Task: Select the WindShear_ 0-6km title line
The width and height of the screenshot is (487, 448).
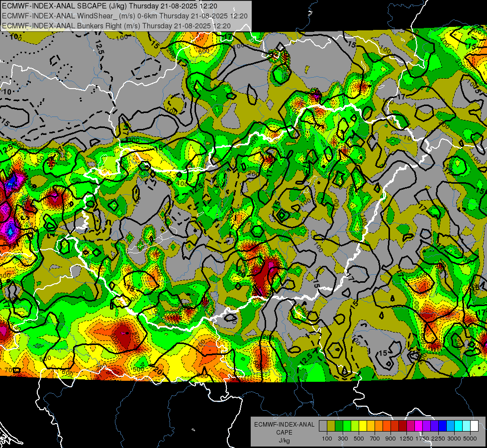Action: pos(124,16)
